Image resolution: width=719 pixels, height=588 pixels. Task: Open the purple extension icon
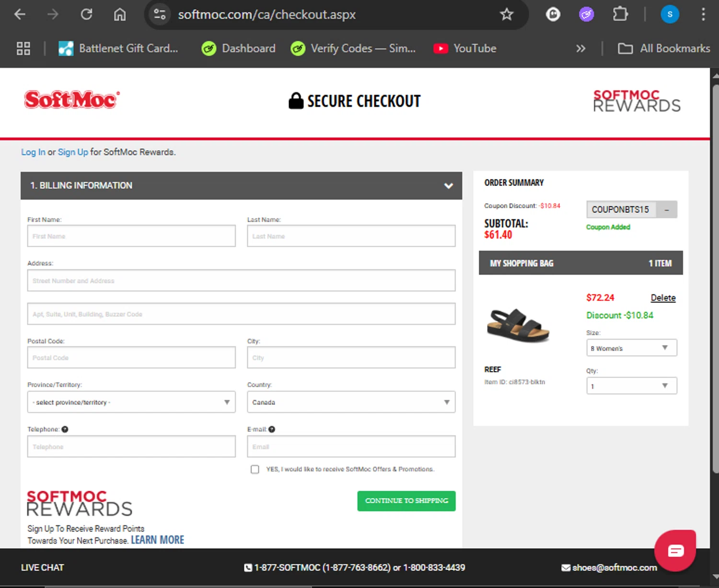tap(586, 14)
